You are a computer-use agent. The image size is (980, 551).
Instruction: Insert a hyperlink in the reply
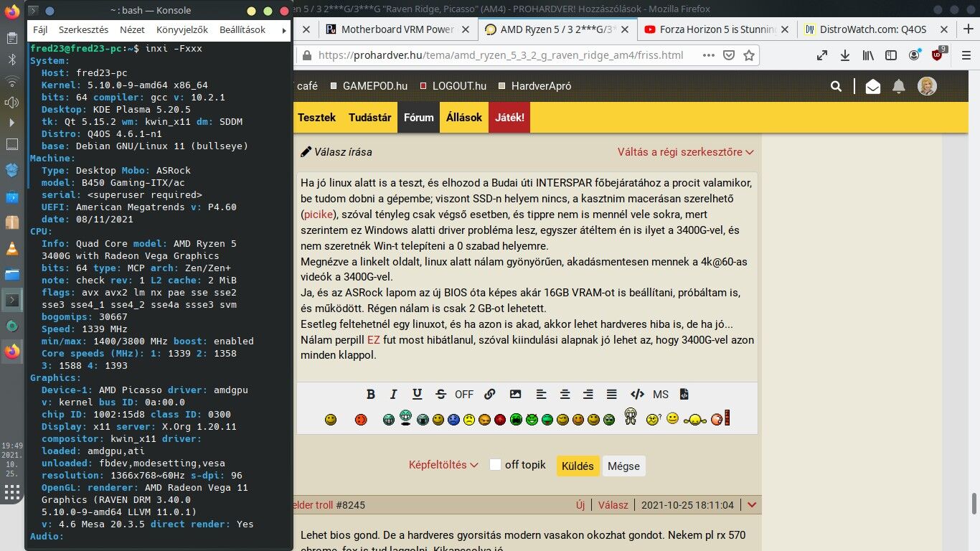tap(490, 394)
